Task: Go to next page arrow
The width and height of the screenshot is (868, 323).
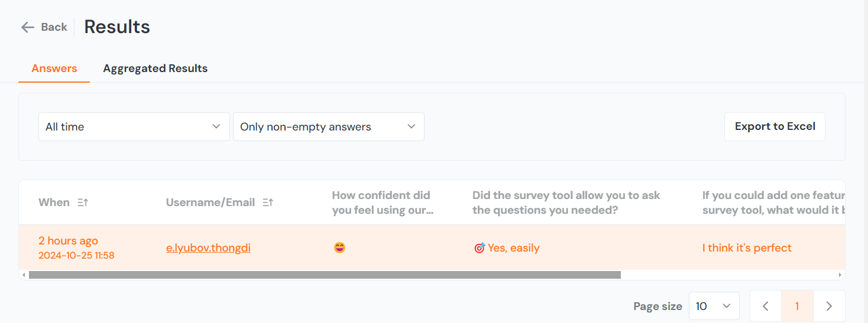Action: pos(829,306)
